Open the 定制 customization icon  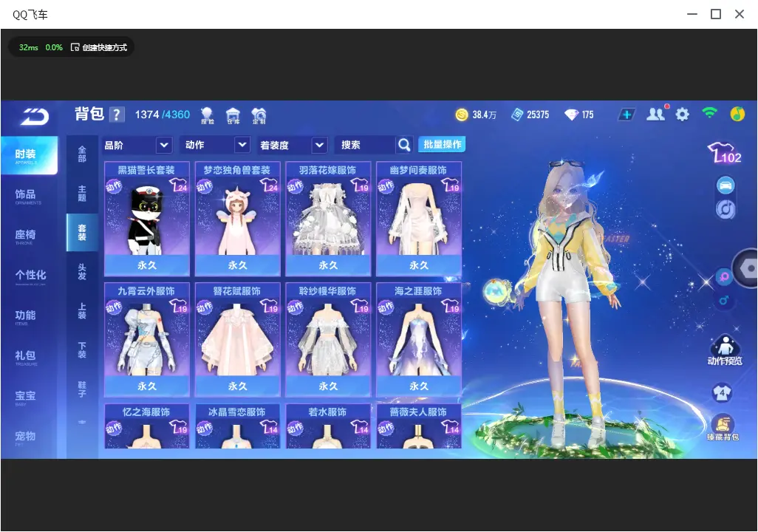[259, 115]
